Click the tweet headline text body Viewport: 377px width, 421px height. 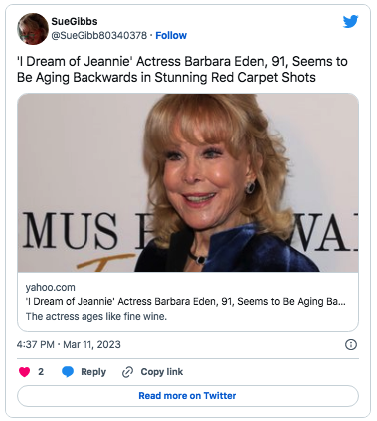[182, 69]
